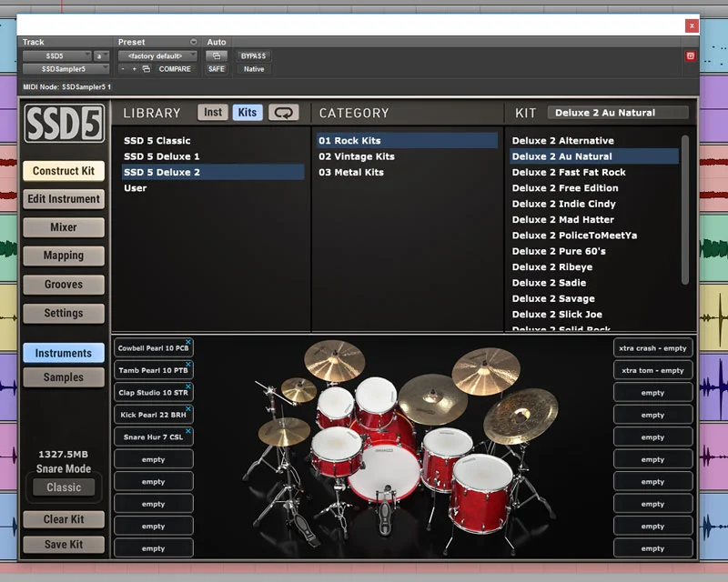Go to the Mixer page
Image resolution: width=728 pixels, height=582 pixels.
[64, 227]
